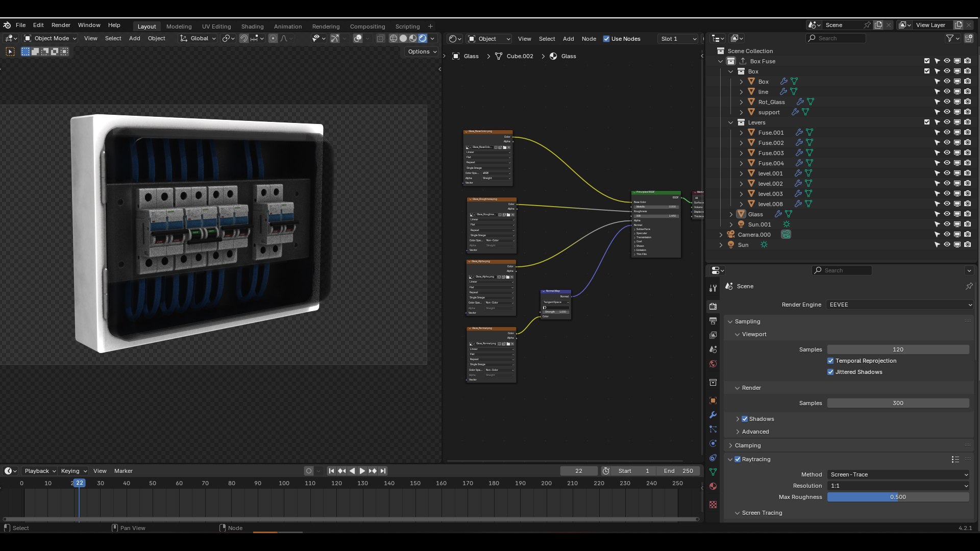Open the World properties tab icon

tap(713, 364)
